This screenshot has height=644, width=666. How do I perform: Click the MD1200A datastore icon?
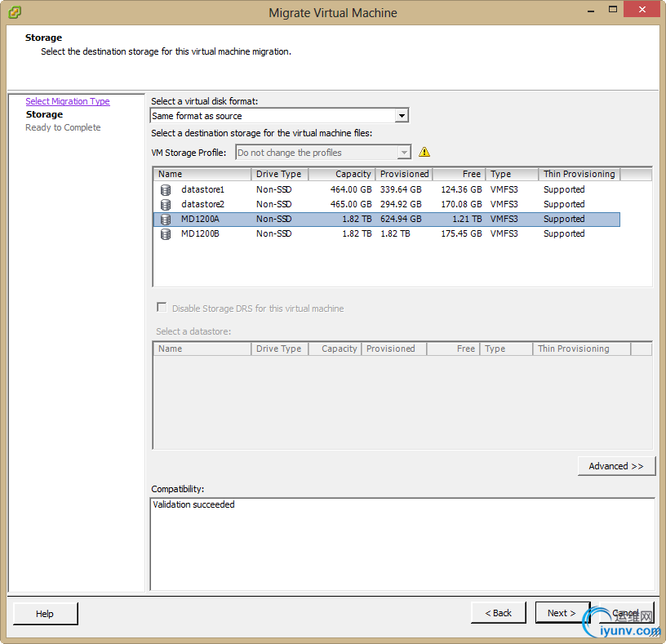(166, 220)
